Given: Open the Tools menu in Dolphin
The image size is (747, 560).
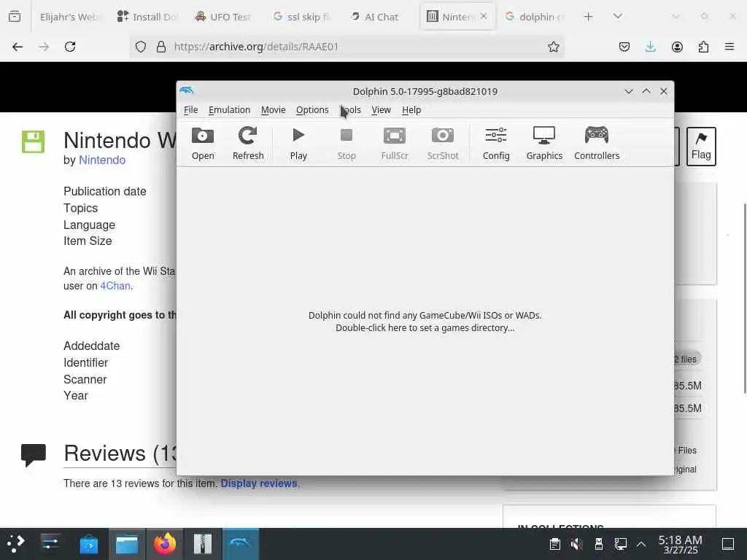Looking at the screenshot, I should [x=350, y=110].
